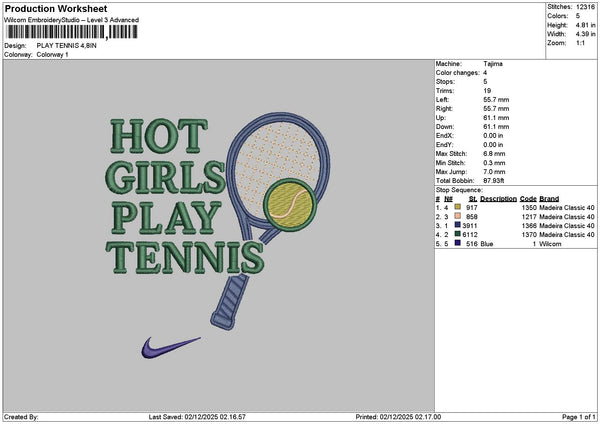Click the Trims value '19'
600x424 pixels.
tap(487, 91)
